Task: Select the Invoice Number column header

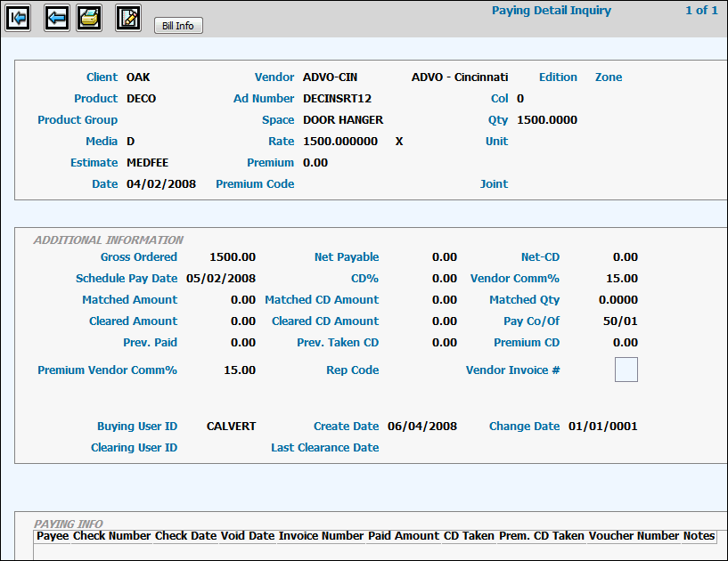Action: 321,536
